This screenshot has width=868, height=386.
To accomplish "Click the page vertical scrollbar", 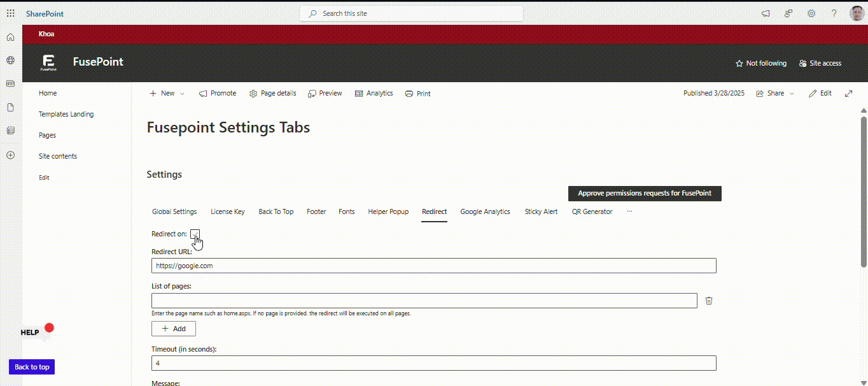I will [864, 191].
